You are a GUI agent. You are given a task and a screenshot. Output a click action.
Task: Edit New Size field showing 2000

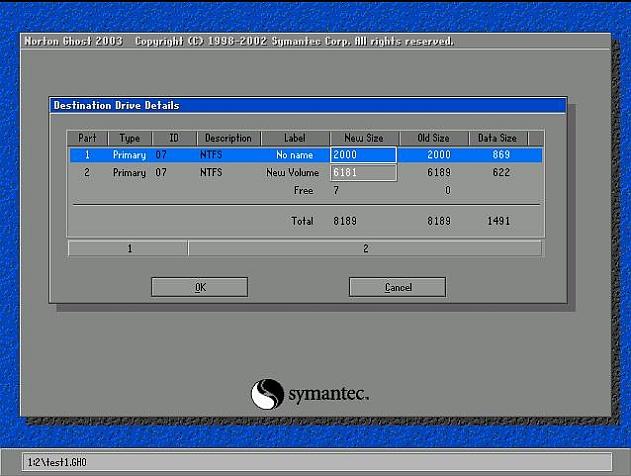pos(363,155)
